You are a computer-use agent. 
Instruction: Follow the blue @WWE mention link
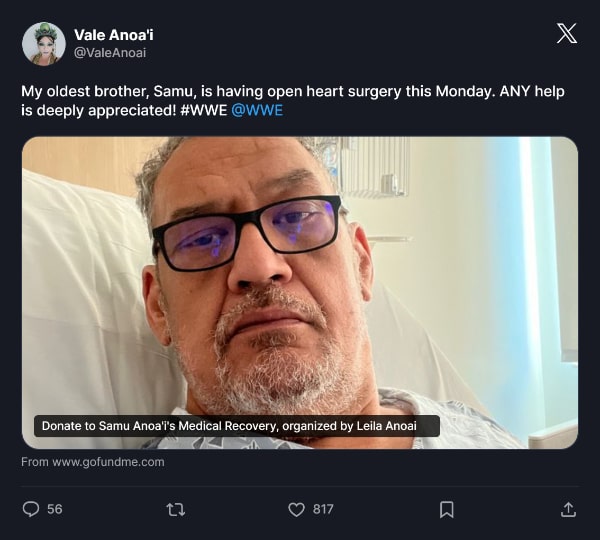pyautogui.click(x=257, y=110)
